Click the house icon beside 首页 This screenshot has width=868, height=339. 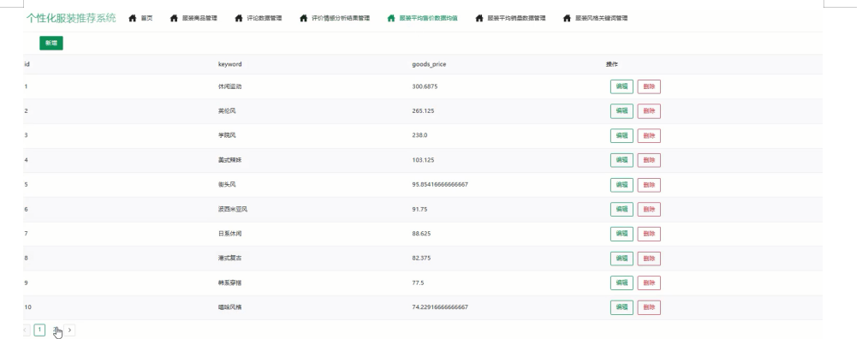click(x=133, y=18)
